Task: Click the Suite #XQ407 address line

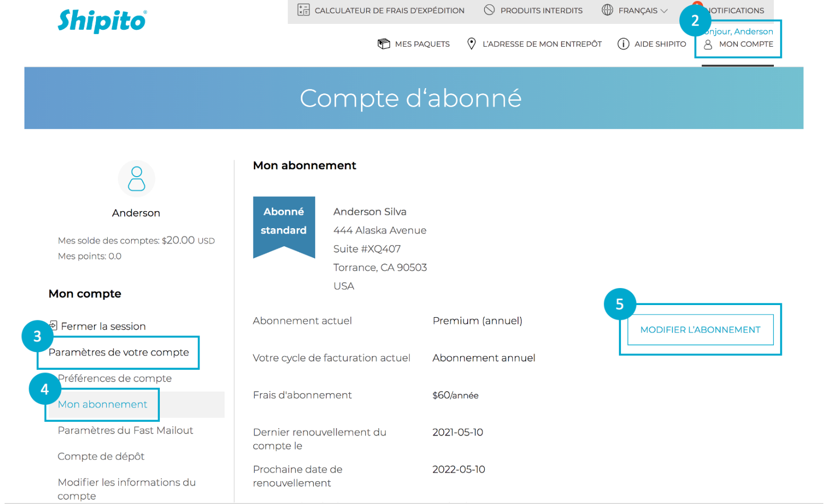Action: point(367,249)
